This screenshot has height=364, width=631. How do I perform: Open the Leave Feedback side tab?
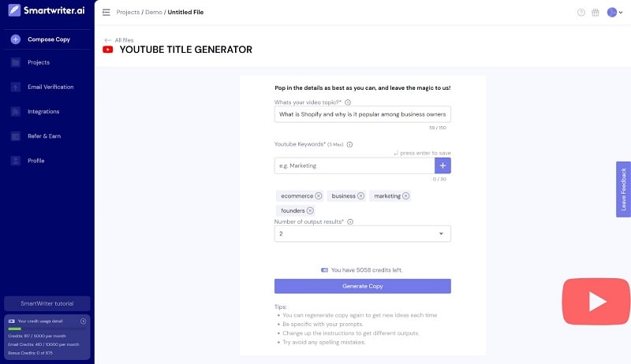623,189
